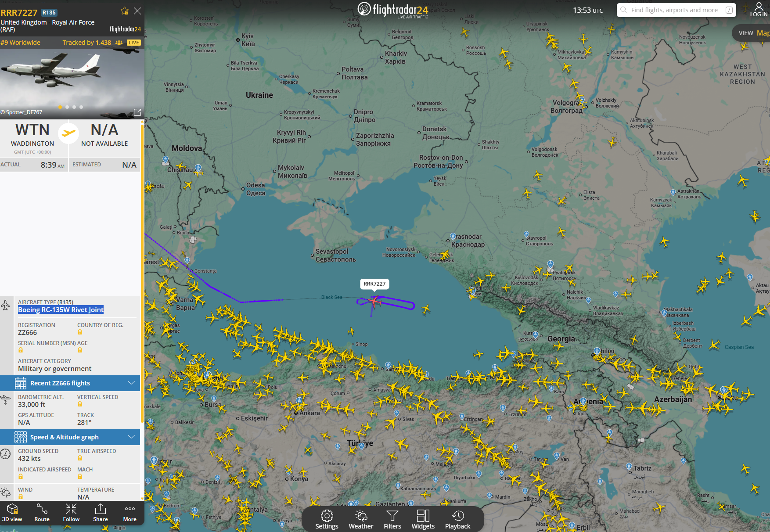Image resolution: width=770 pixels, height=532 pixels.
Task: Click the Spotter_DF767 photo credit
Action: pos(22,112)
